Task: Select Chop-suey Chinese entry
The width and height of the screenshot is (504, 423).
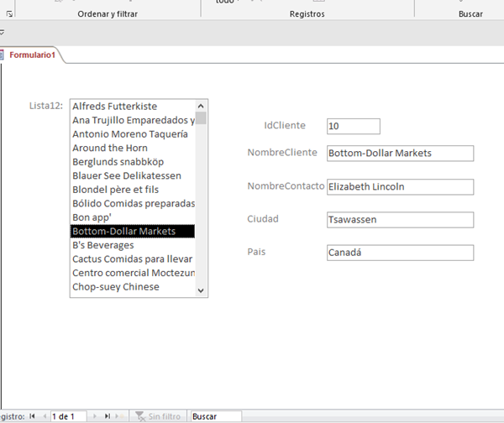Action: 133,287
